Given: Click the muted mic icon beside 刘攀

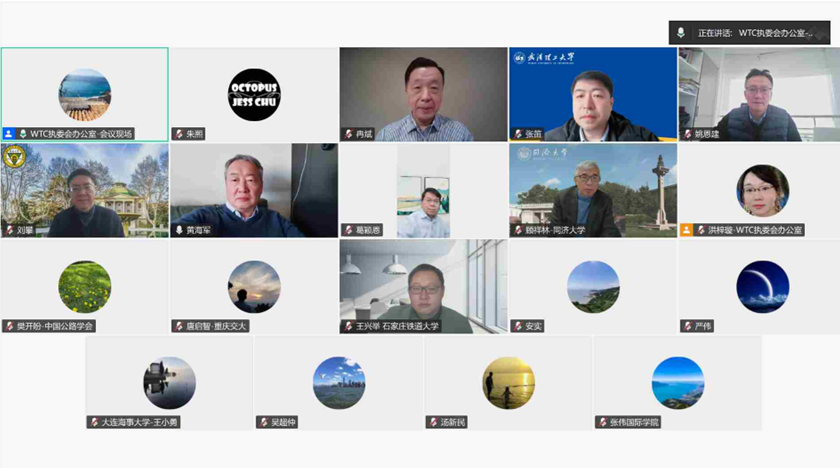Looking at the screenshot, I should coord(9,230).
